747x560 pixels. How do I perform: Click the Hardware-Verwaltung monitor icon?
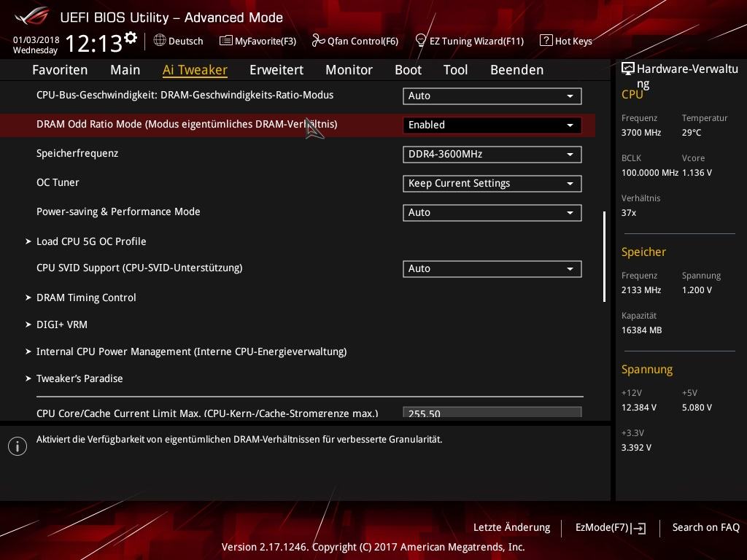coord(628,69)
